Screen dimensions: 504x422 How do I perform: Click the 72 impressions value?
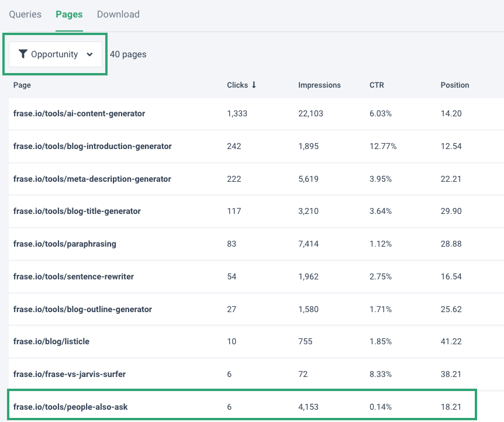303,375
